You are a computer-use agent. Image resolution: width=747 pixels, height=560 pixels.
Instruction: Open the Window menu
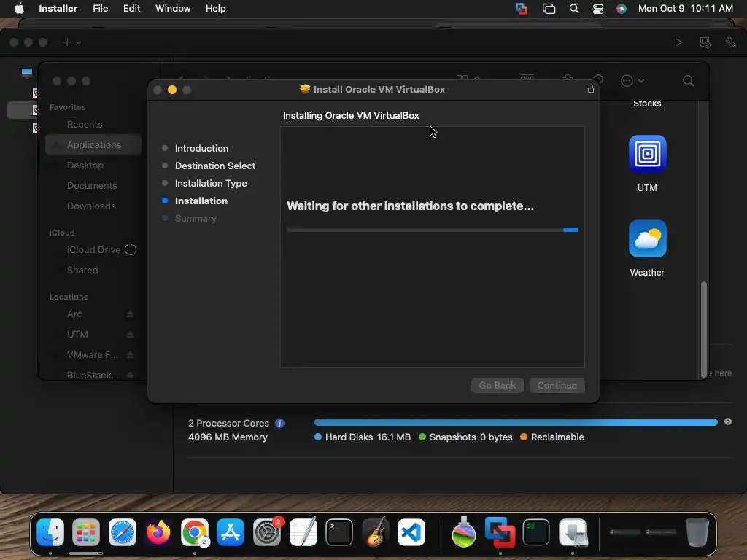point(173,9)
